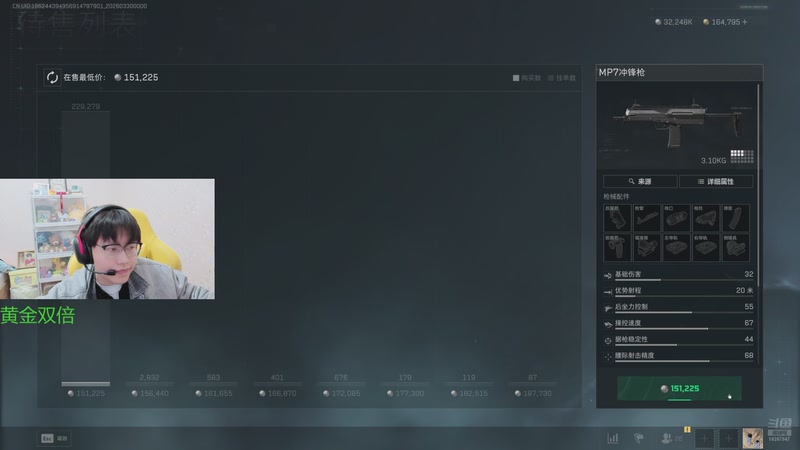Select the magazine (弹匣) attachment slot
The width and height of the screenshot is (800, 450).
(x=735, y=218)
